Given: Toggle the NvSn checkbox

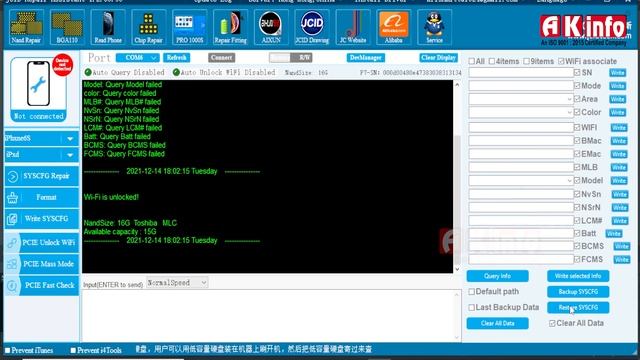Looking at the screenshot, I should tap(577, 194).
